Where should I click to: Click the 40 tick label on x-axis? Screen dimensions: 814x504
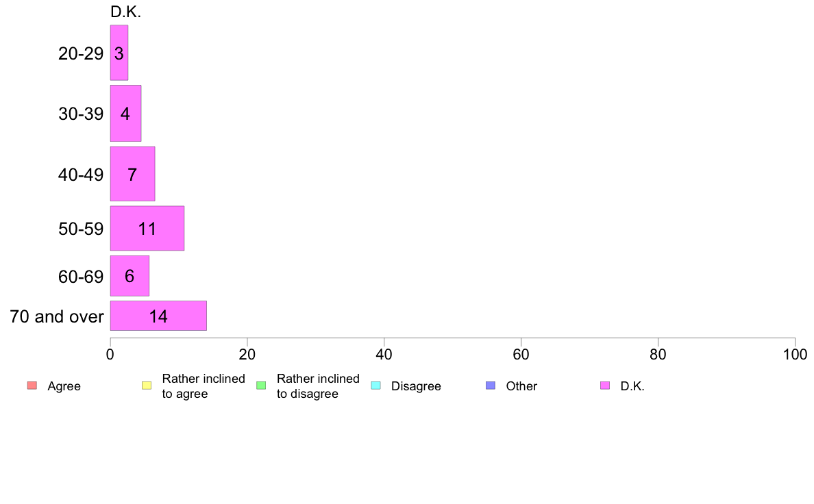pos(384,355)
